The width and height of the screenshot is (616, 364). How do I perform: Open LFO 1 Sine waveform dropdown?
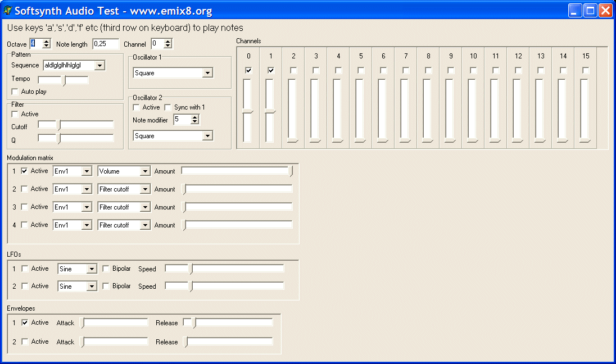point(92,269)
